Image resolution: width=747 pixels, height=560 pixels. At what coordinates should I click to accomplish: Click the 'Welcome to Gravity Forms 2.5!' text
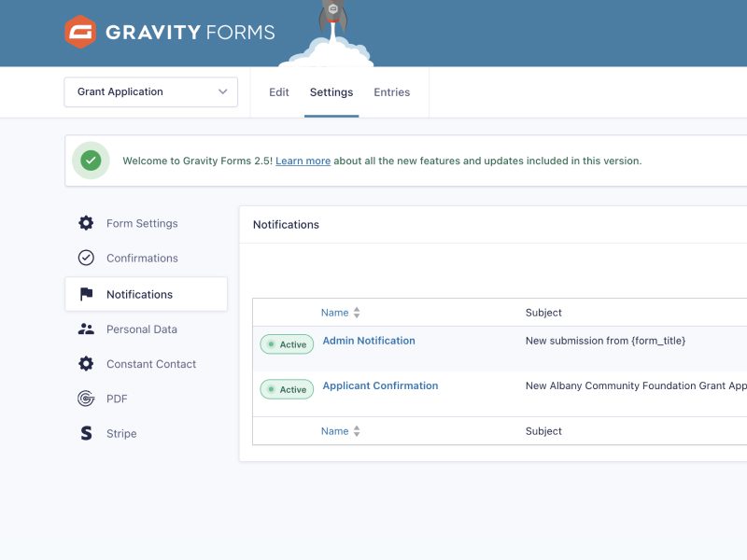pyautogui.click(x=197, y=161)
